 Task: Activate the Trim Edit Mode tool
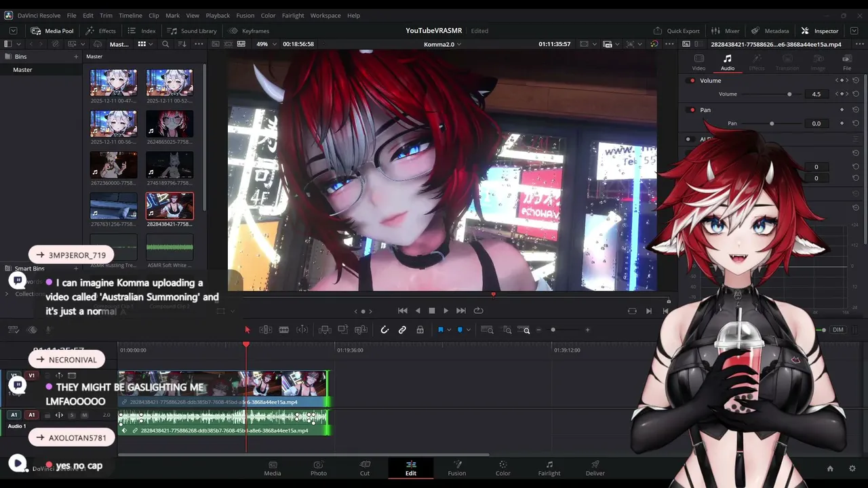[x=266, y=330]
